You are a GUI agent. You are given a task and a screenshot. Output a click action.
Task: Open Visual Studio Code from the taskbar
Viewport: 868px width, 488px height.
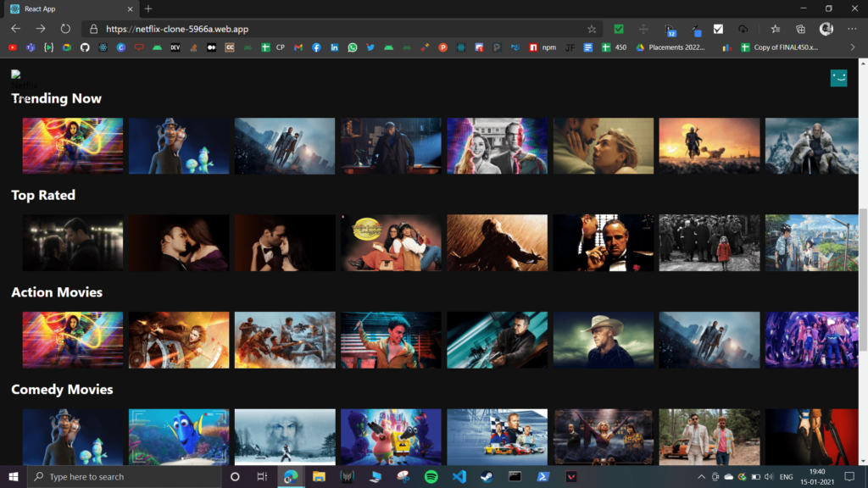[x=459, y=477]
